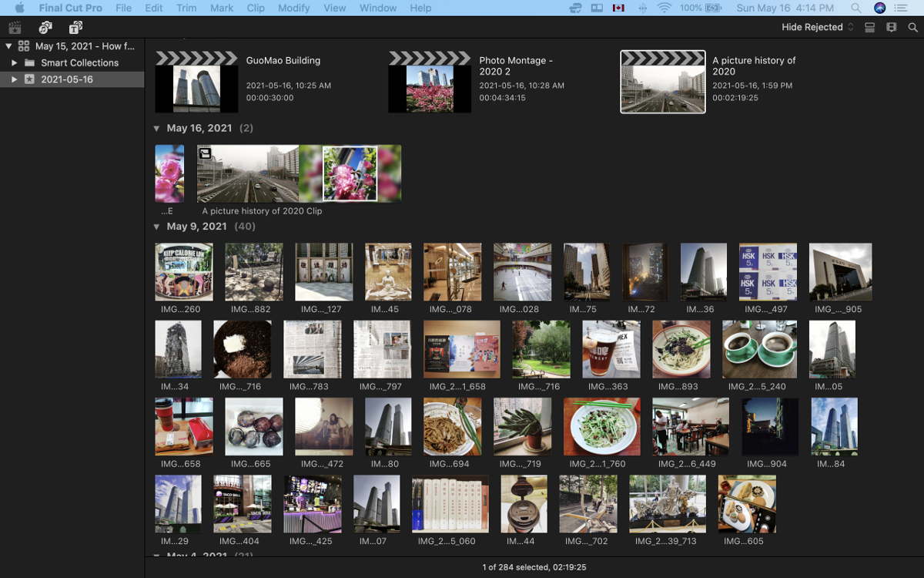The height and width of the screenshot is (578, 924).
Task: Open the Clip menu
Action: (256, 8)
